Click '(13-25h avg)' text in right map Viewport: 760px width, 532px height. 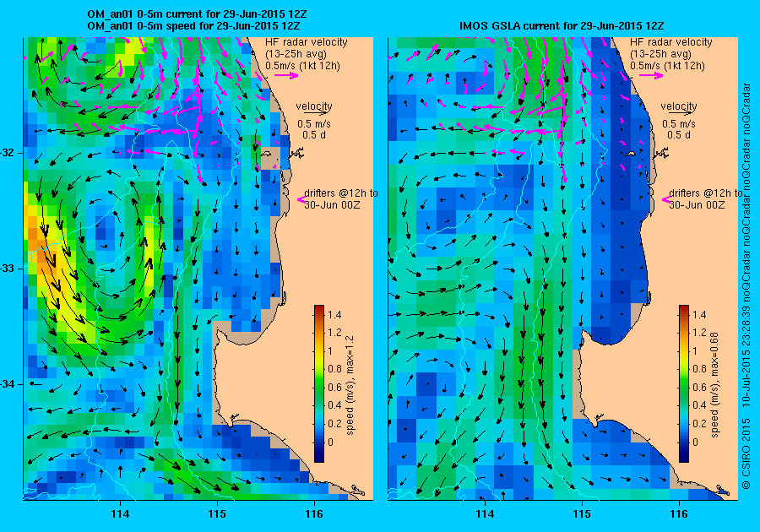660,54
